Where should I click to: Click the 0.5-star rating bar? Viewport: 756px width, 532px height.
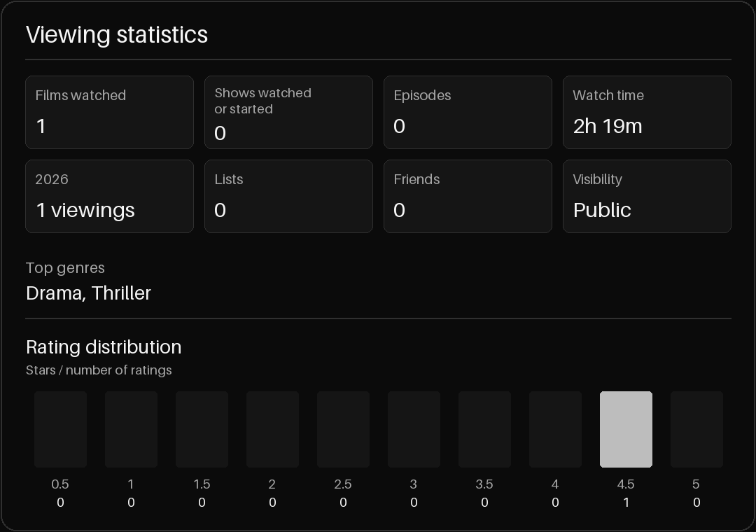point(60,429)
